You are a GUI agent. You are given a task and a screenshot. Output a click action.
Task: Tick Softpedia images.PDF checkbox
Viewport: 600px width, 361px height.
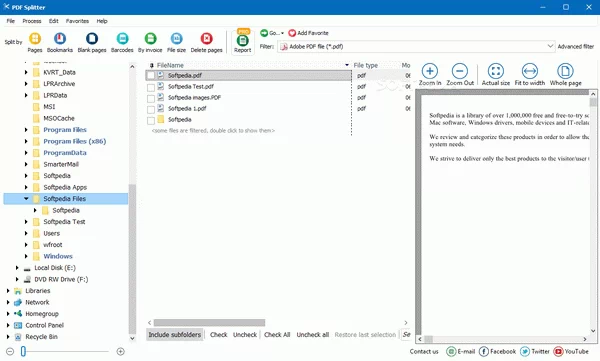tap(151, 98)
